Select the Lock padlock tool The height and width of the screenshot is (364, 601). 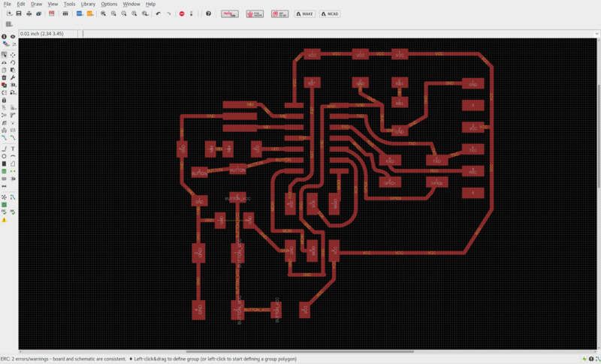4,100
